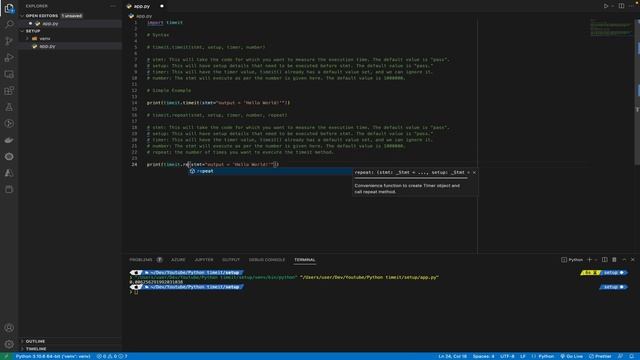Open the Run and Debug view
640x360 pixels.
pyautogui.click(x=9, y=58)
